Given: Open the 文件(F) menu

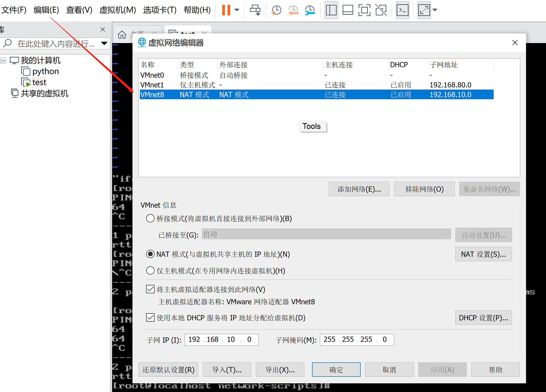Looking at the screenshot, I should pos(14,10).
